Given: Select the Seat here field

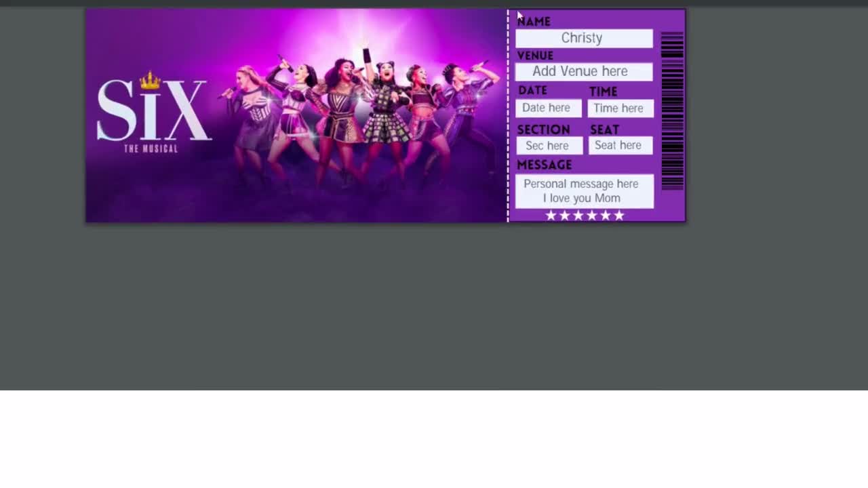Looking at the screenshot, I should (x=620, y=146).
